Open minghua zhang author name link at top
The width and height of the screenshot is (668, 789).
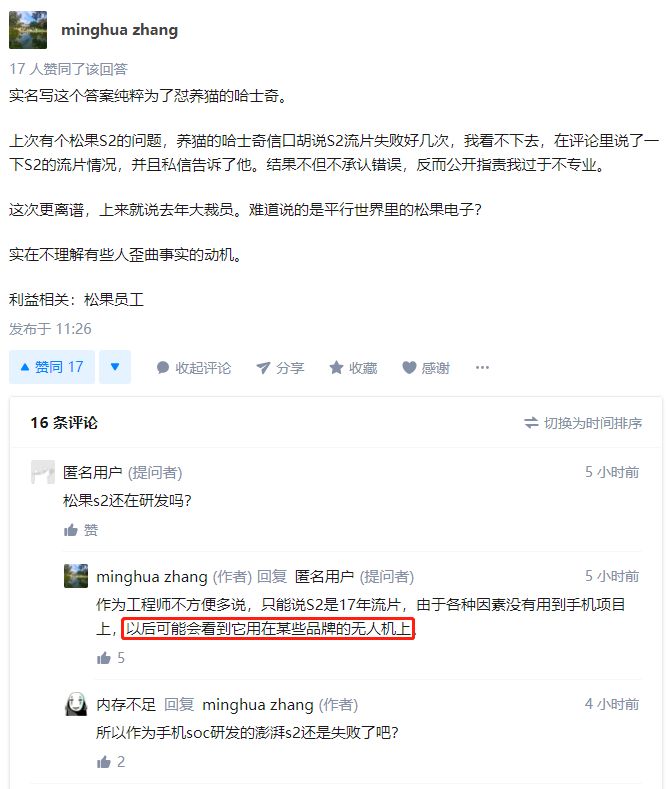(119, 30)
